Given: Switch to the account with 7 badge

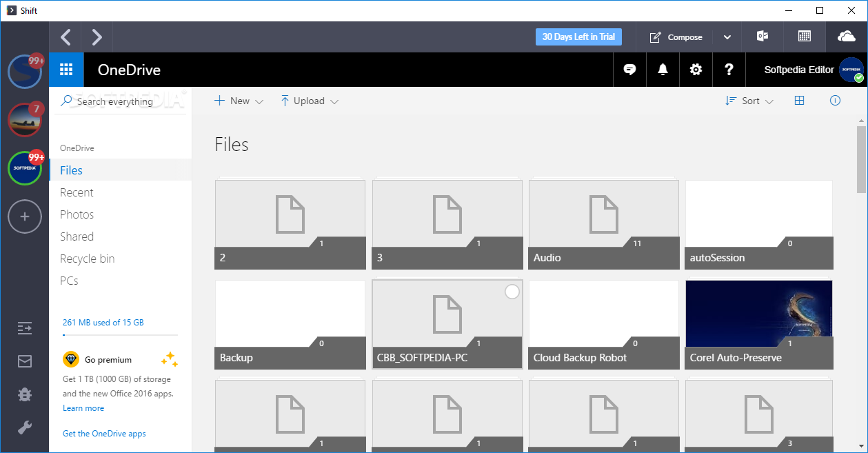Looking at the screenshot, I should 25,119.
